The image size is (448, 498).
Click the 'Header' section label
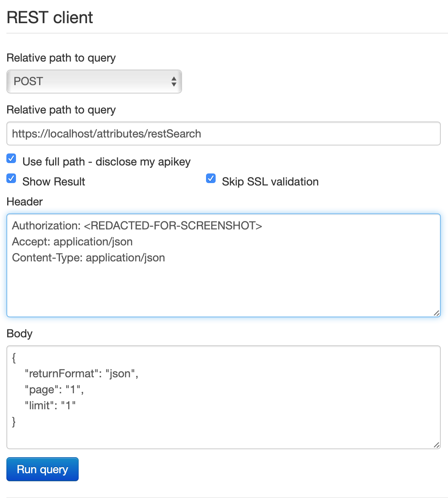[24, 202]
